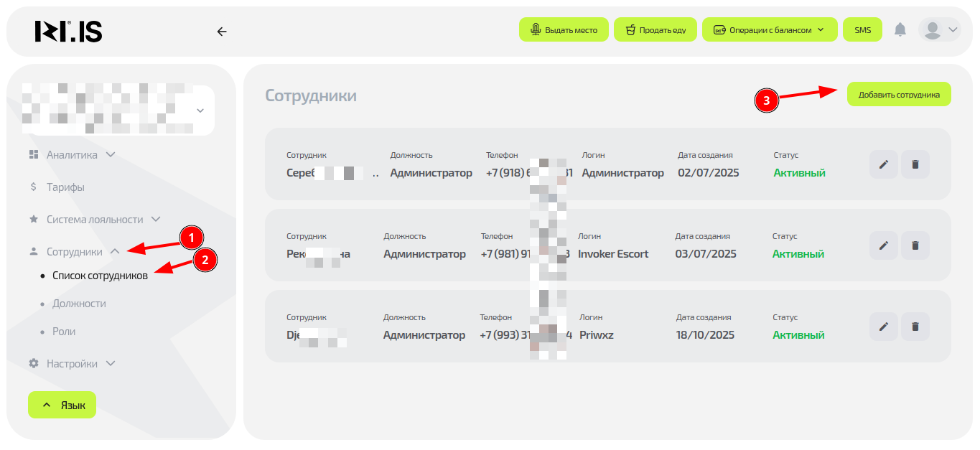The height and width of the screenshot is (450, 980).
Task: Edit the Priwxz employee row
Action: point(884,327)
